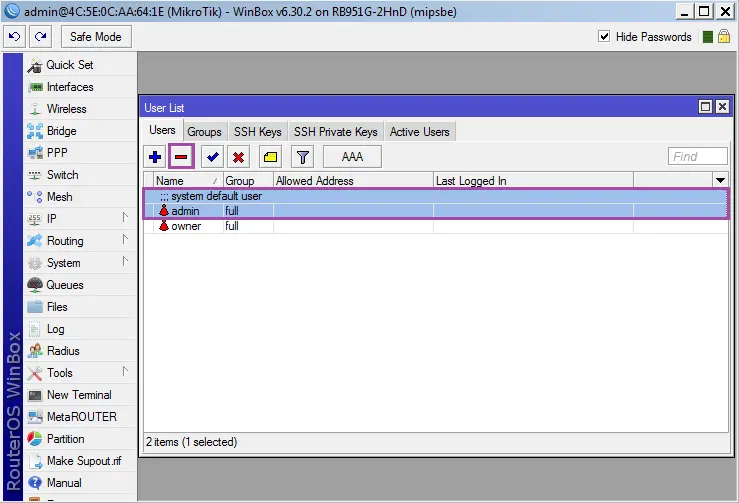
Task: Open the Partition menu
Action: click(80, 439)
